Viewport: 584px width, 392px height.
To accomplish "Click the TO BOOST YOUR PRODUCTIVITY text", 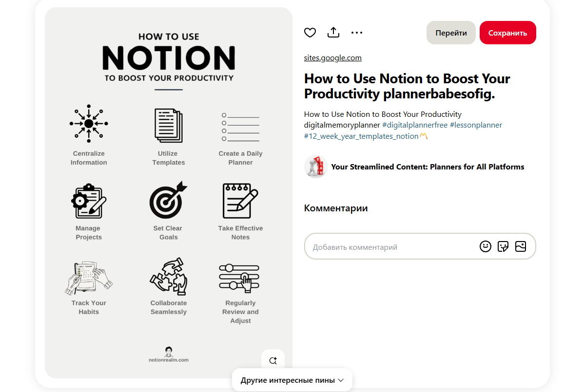I will [169, 78].
